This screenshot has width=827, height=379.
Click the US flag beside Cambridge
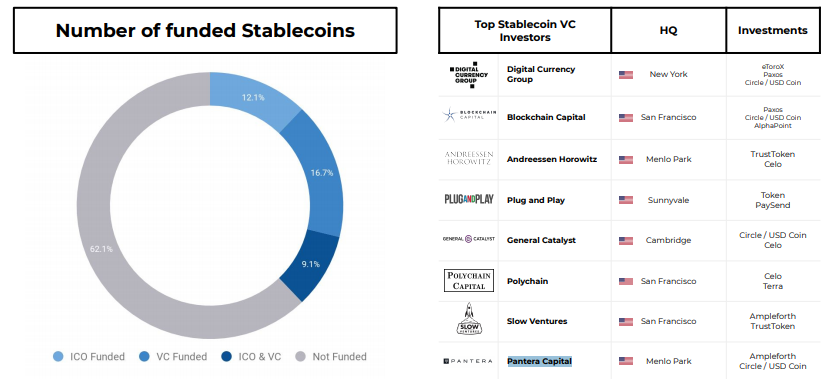pyautogui.click(x=626, y=240)
